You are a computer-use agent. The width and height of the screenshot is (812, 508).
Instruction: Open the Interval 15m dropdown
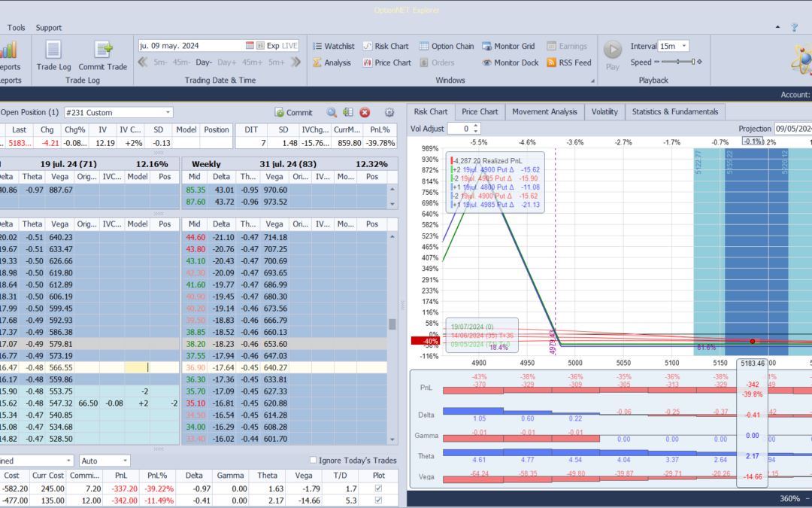tap(684, 46)
